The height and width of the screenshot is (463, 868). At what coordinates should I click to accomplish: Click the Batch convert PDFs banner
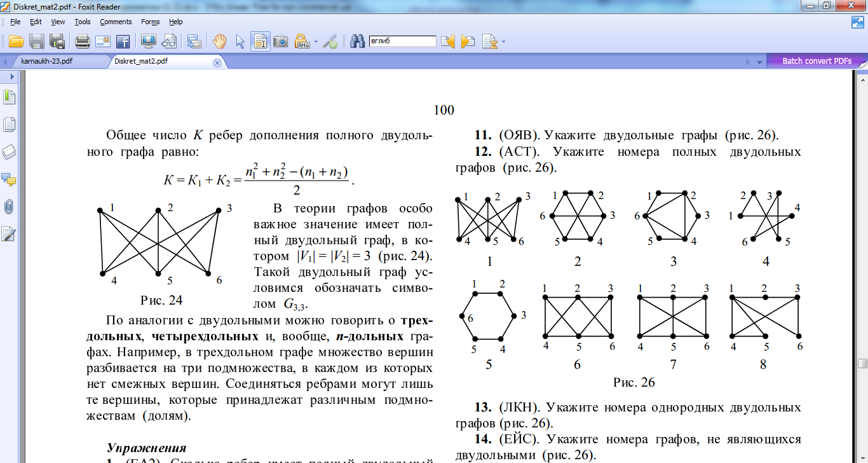(817, 61)
